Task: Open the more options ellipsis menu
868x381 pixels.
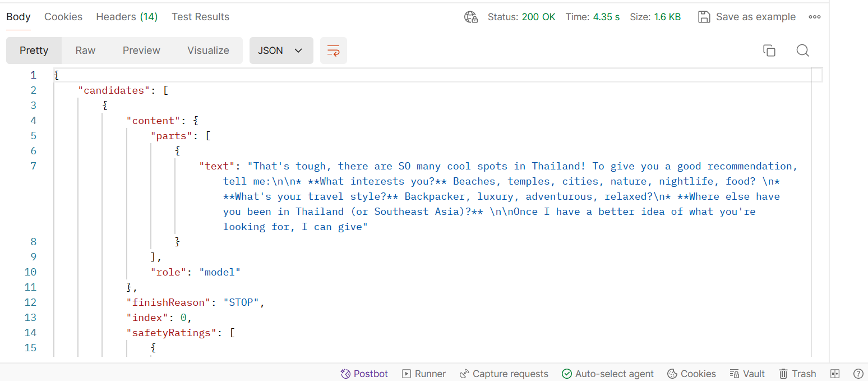Action: point(815,17)
